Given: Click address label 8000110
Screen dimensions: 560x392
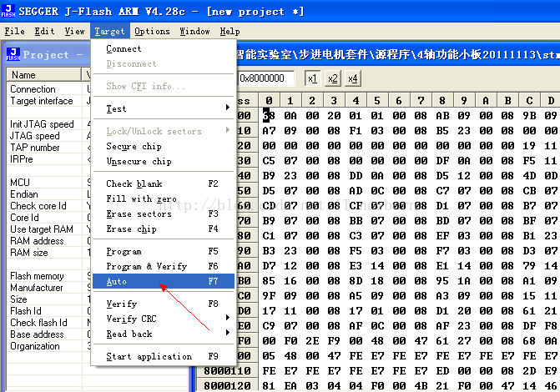Looking at the screenshot, I should (x=227, y=371).
